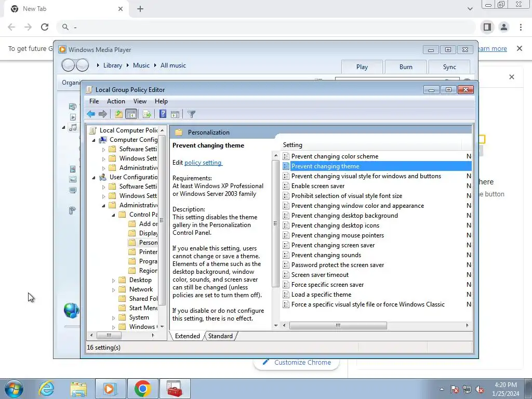Click the Back arrow in Group Policy toolbar

coord(90,114)
